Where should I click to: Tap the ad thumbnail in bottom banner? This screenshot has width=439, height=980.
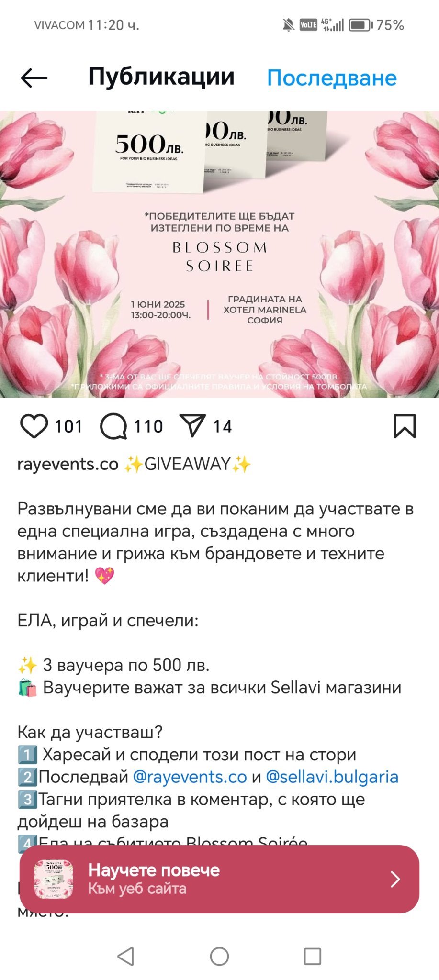[x=53, y=879]
